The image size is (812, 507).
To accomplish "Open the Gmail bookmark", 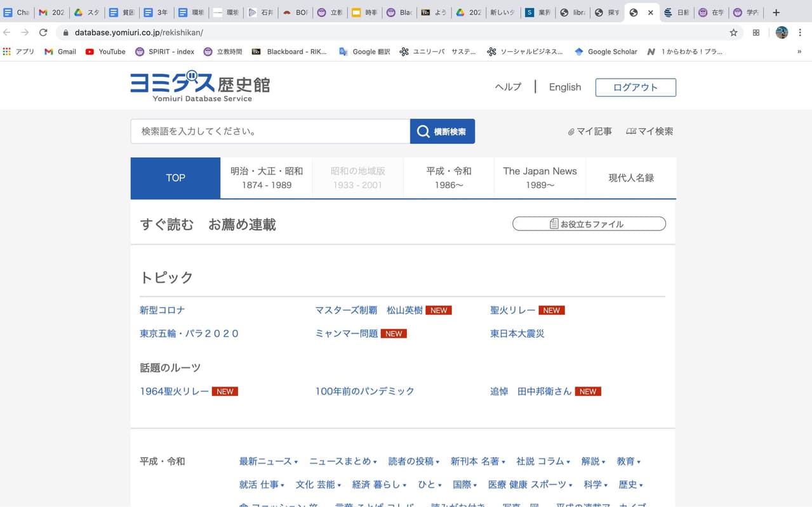I will [60, 51].
